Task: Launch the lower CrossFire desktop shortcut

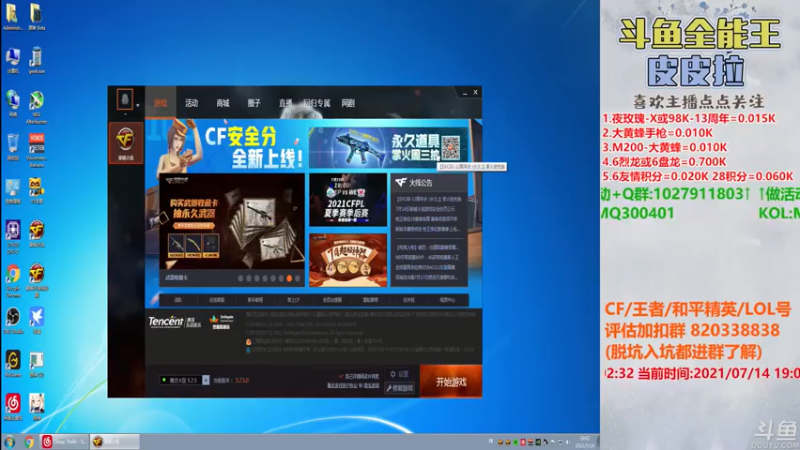Action: click(x=36, y=281)
